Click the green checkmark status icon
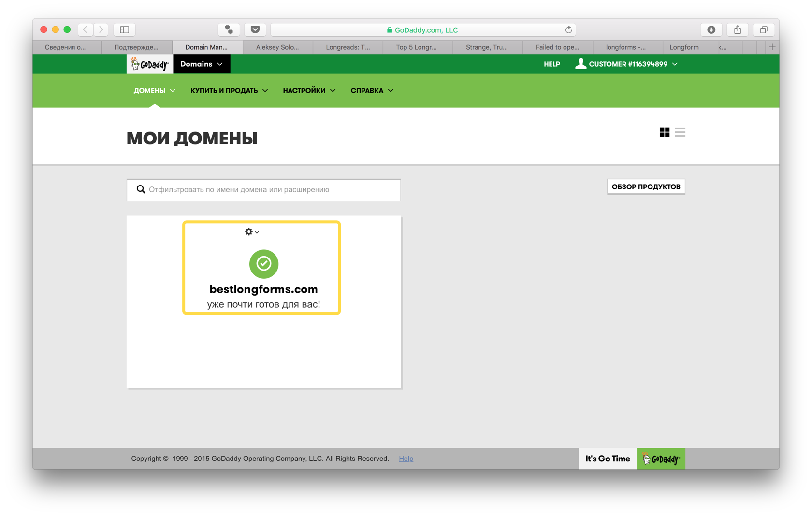 pyautogui.click(x=263, y=263)
